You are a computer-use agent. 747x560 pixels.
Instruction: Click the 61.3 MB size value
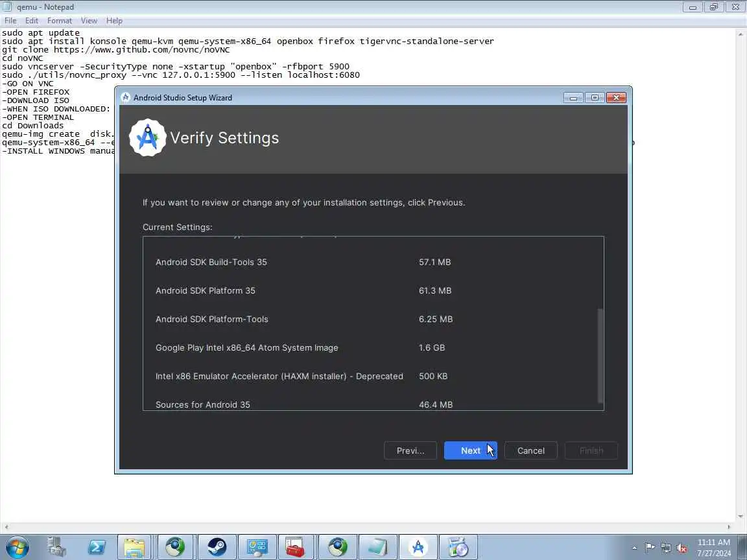coord(435,290)
